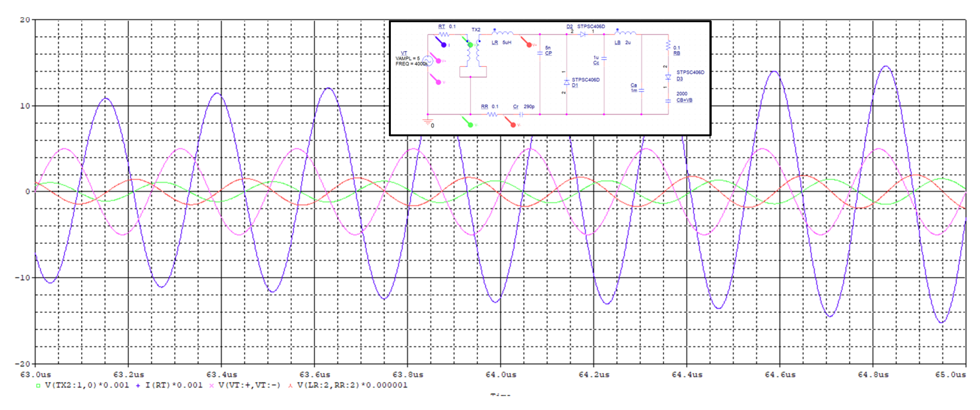Click the 64.0us label on the time axis
980x410 pixels.
501,375
